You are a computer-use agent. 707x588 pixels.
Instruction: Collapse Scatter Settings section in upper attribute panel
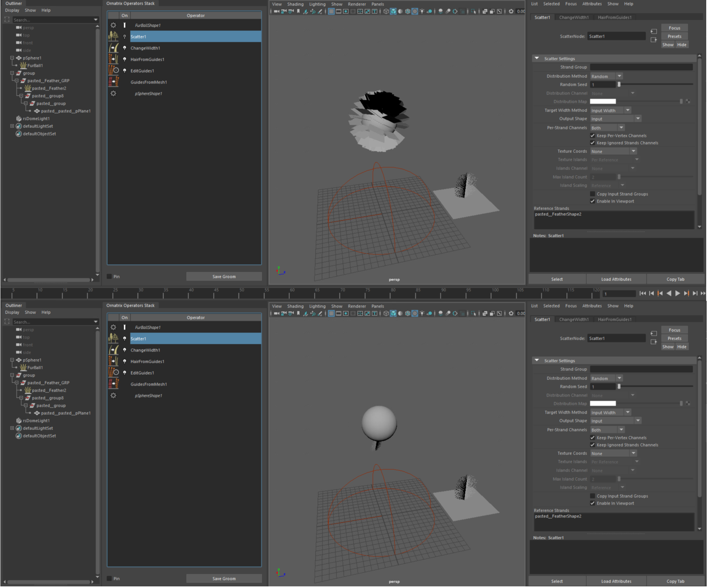[x=537, y=58]
